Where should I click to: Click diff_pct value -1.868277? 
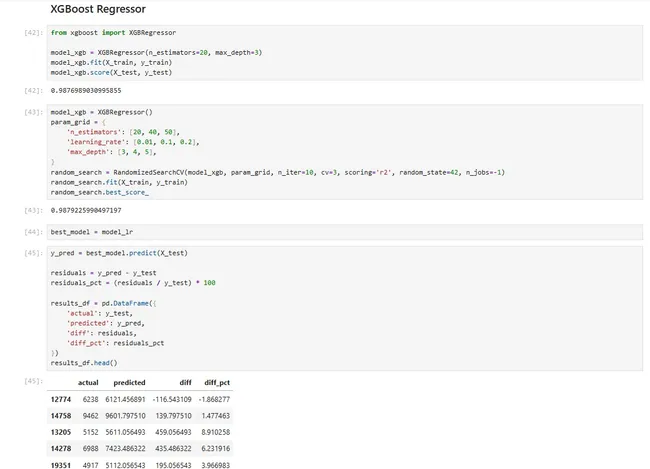[x=214, y=399]
